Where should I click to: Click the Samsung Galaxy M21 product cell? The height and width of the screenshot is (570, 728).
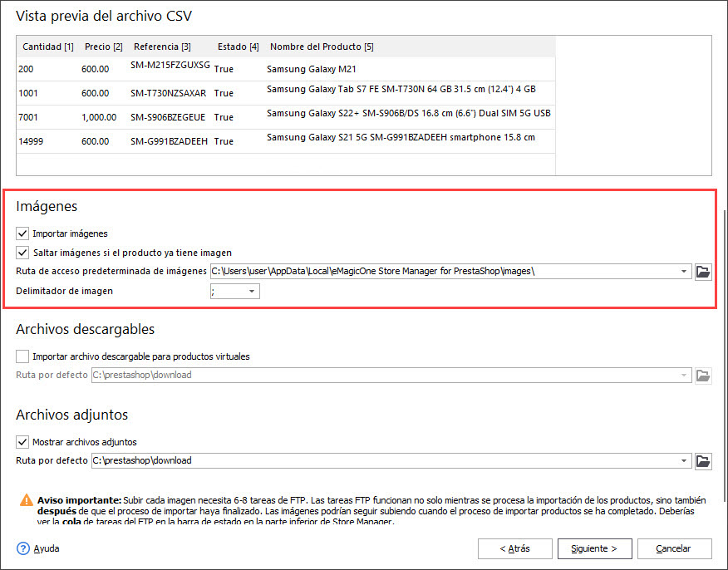click(x=312, y=69)
